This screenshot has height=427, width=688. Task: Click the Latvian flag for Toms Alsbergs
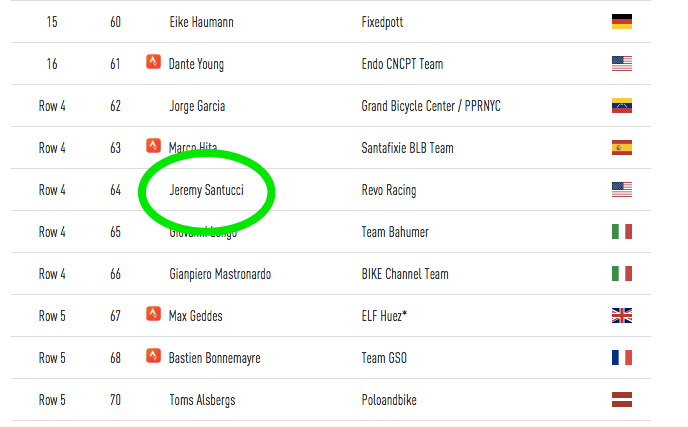pyautogui.click(x=622, y=399)
